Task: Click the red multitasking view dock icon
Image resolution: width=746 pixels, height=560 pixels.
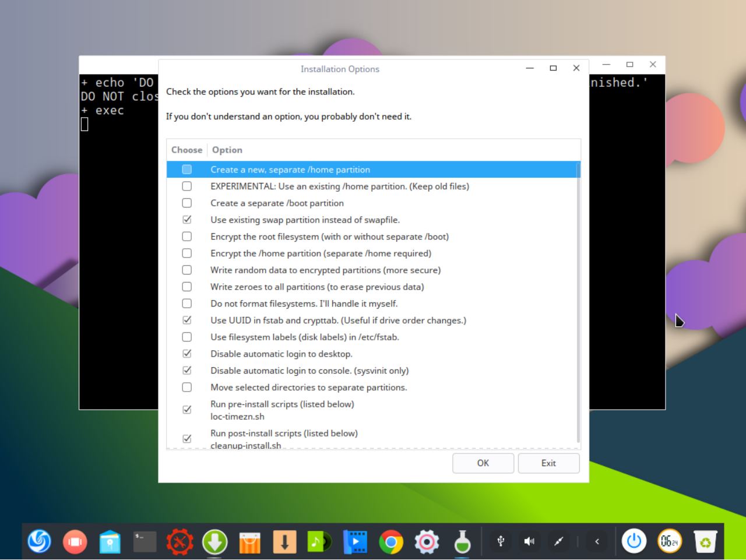Action: pyautogui.click(x=75, y=542)
